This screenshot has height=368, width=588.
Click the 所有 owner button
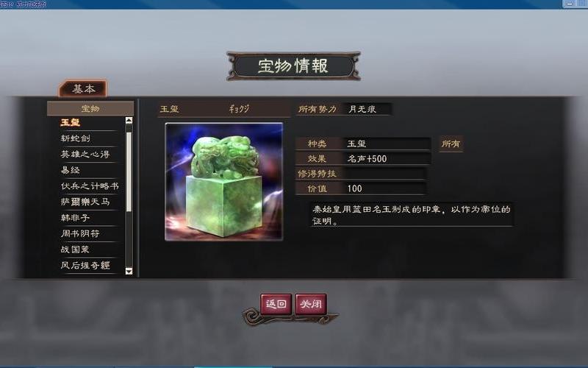pyautogui.click(x=451, y=144)
